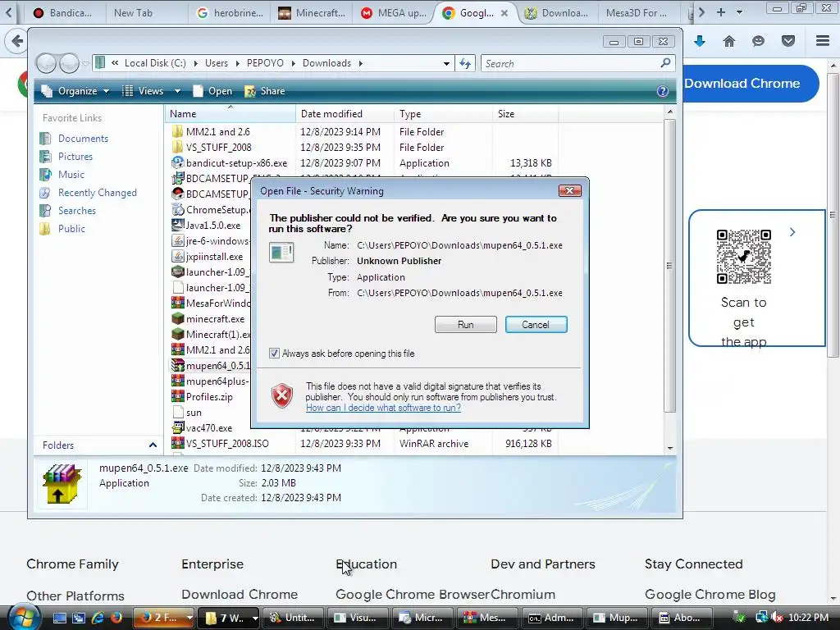Viewport: 840px width, 630px height.
Task: Expand the recent pages arrow beside Forward button
Action: click(85, 64)
